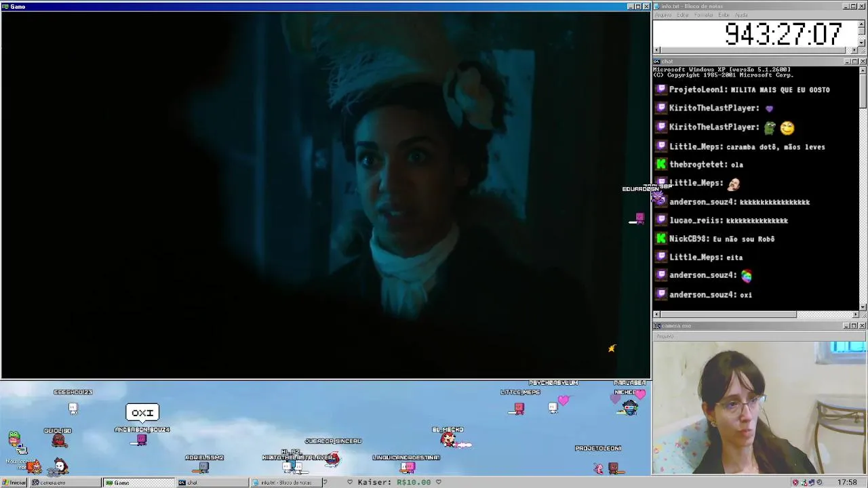The width and height of the screenshot is (868, 488).
Task: Switch to Game taskbar button
Action: coord(138,483)
